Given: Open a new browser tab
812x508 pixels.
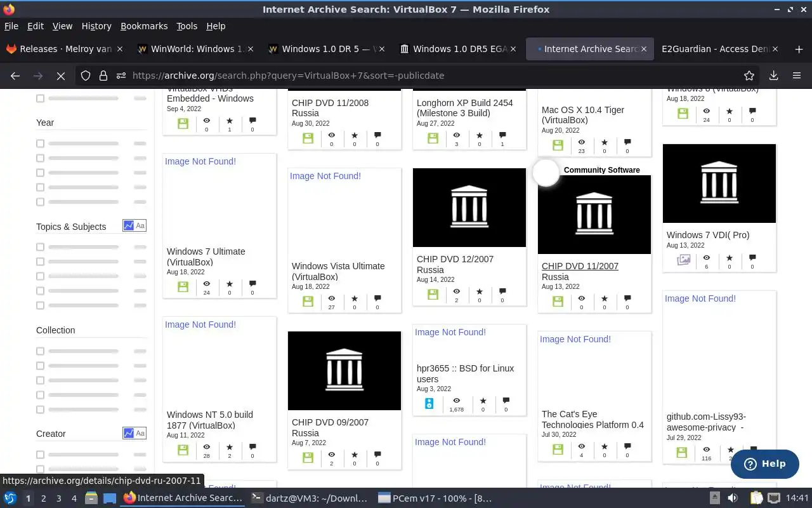Looking at the screenshot, I should point(799,49).
